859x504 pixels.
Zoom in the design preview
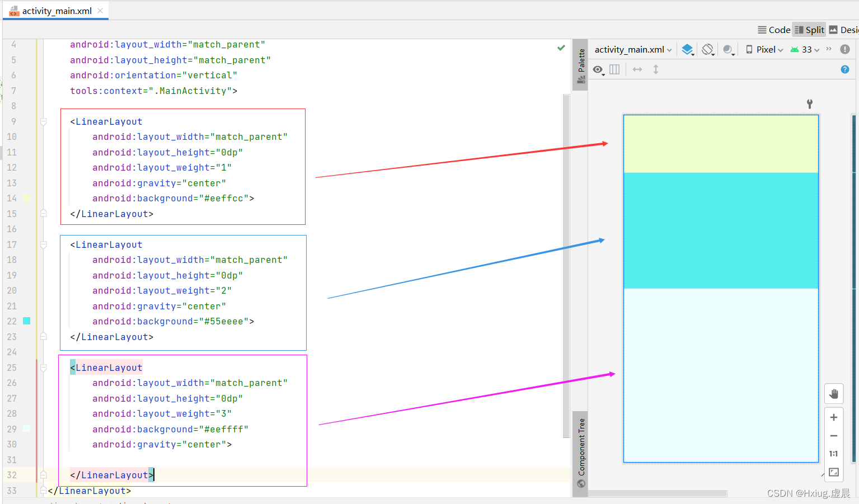[x=834, y=417]
